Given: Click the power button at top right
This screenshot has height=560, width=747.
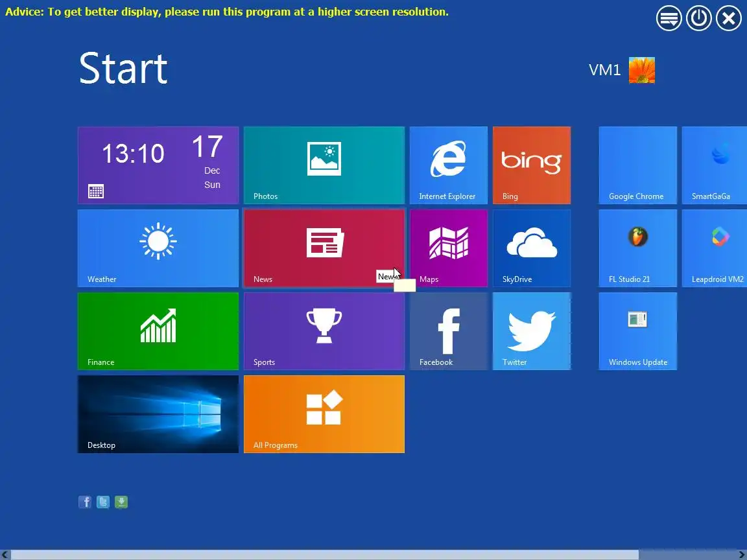Looking at the screenshot, I should click(699, 18).
